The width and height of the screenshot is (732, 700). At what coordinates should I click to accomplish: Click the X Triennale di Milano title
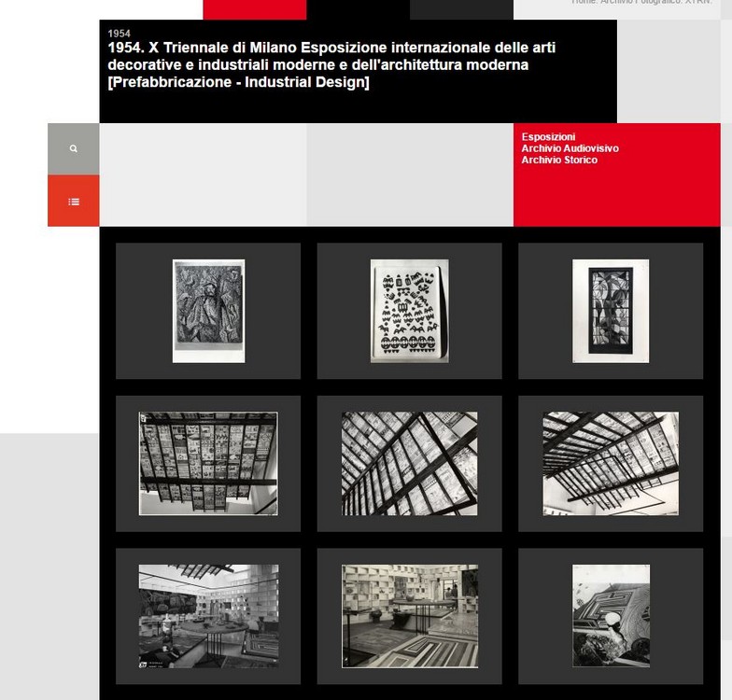(x=331, y=65)
